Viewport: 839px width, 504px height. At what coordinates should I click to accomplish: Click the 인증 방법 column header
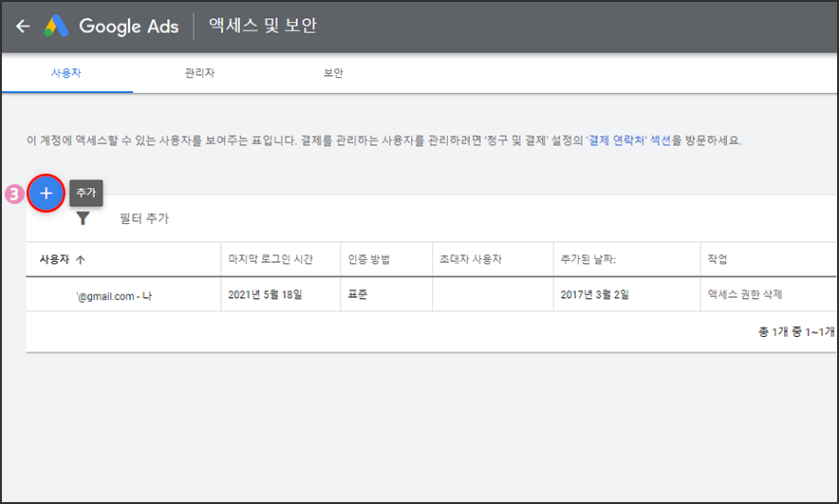370,259
